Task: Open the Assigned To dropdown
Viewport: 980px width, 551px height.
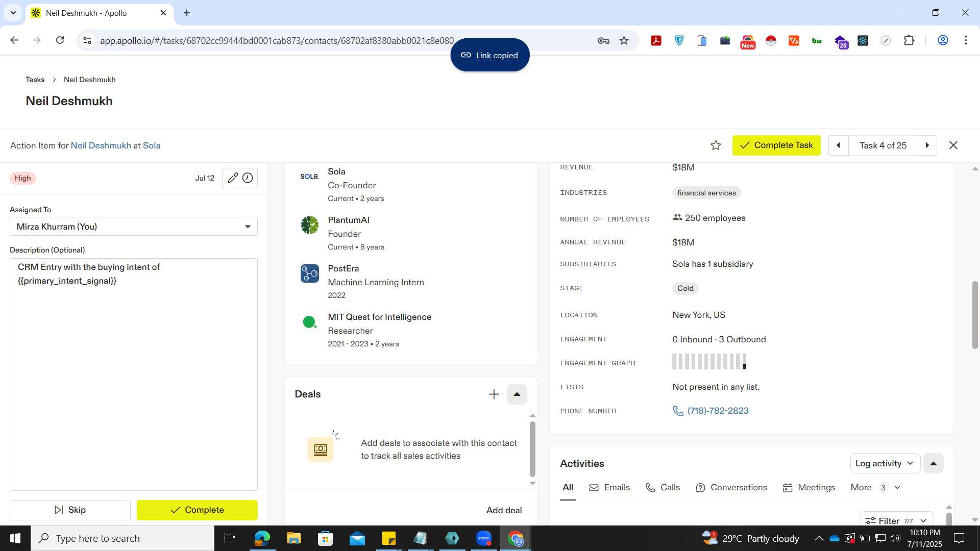Action: click(x=134, y=227)
